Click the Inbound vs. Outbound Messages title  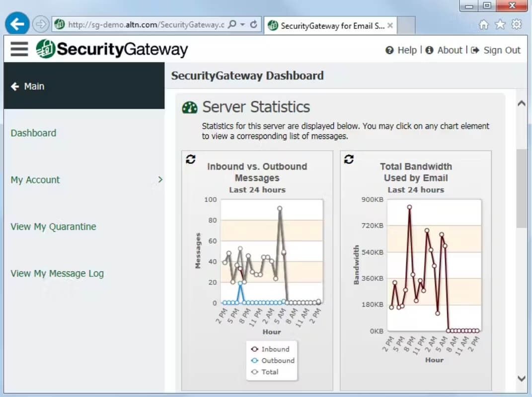257,172
